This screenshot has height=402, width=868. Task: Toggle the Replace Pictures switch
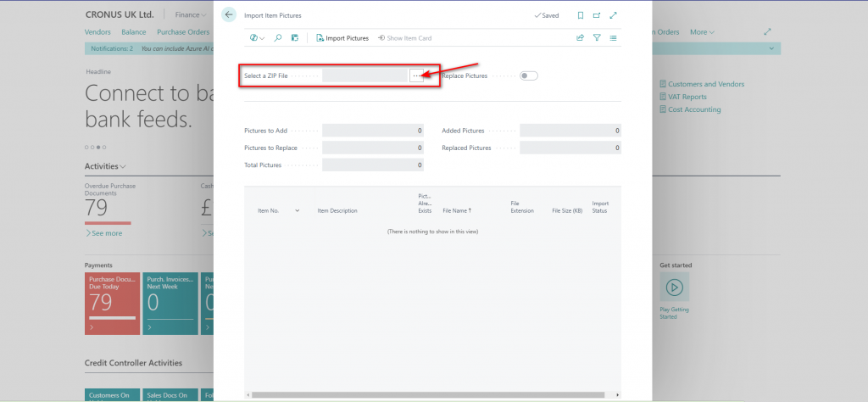pyautogui.click(x=529, y=75)
